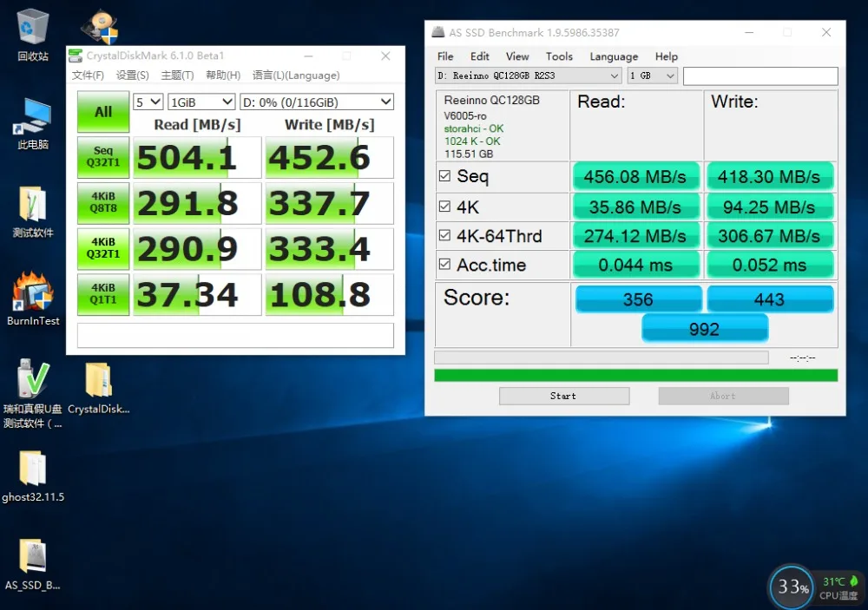Uncheck the Seq test checkbox

coord(444,176)
